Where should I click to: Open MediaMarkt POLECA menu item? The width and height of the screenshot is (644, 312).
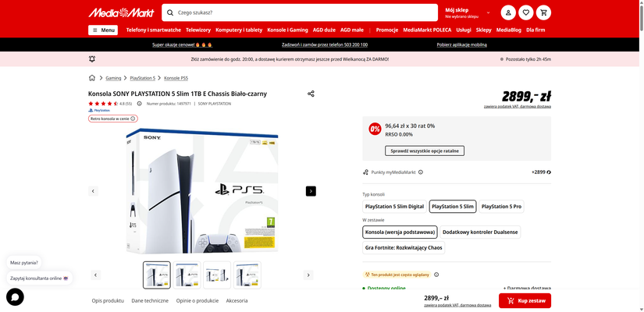[x=427, y=30]
